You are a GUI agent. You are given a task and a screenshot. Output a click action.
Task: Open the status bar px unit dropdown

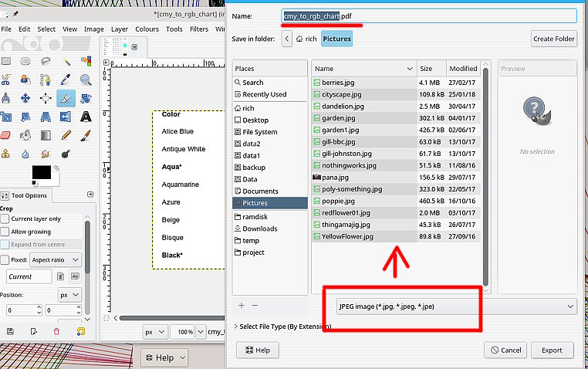pos(155,332)
